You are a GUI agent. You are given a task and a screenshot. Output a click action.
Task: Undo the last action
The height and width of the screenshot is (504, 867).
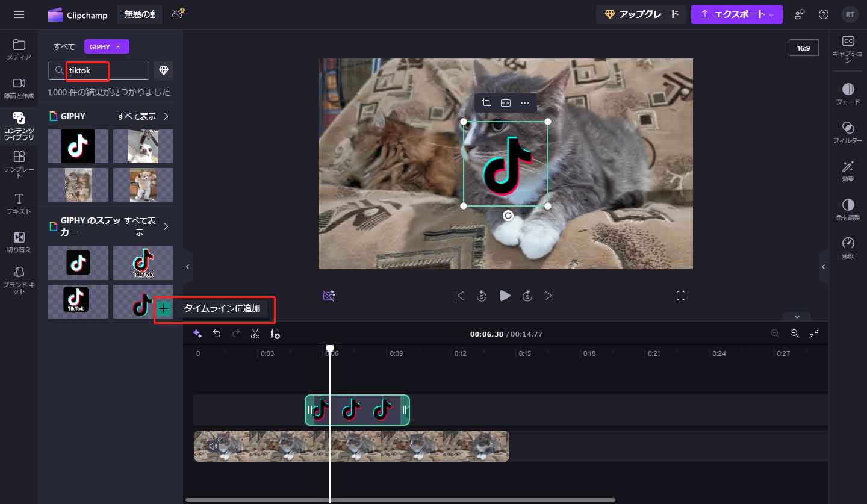217,334
